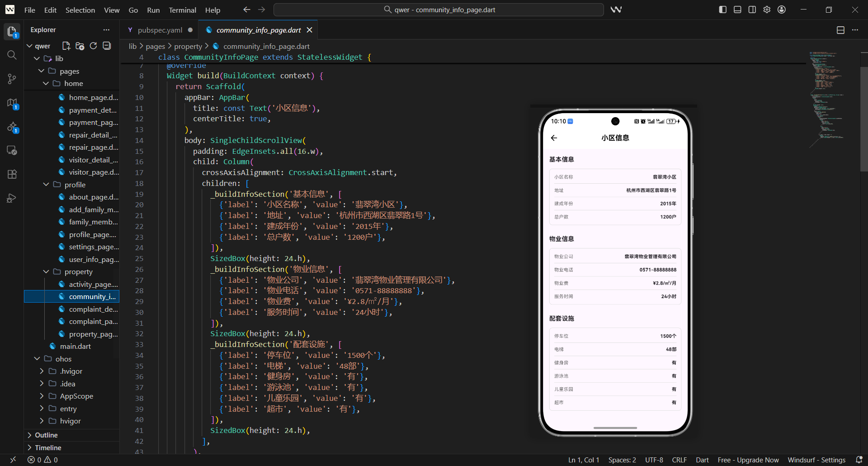868x466 pixels.
Task: Open the Explorer view in activity bar
Action: click(12, 31)
